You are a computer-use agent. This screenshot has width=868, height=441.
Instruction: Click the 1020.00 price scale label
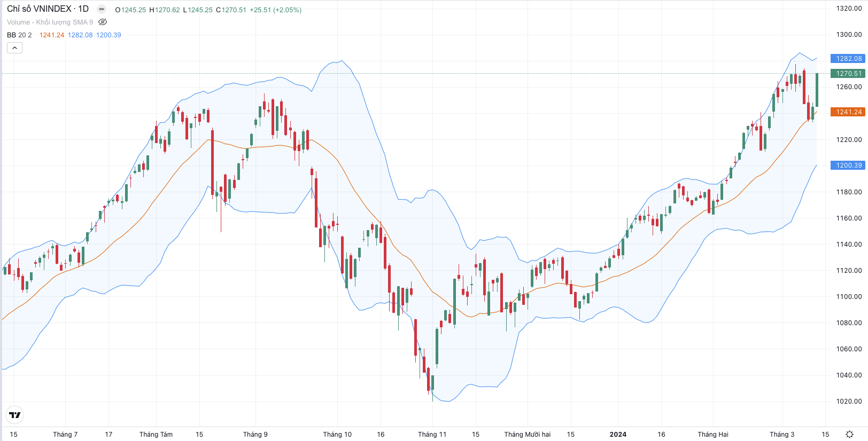(x=849, y=401)
